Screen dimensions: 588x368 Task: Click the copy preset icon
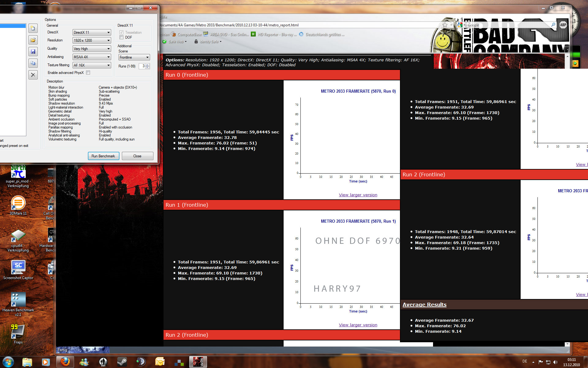coord(33,63)
